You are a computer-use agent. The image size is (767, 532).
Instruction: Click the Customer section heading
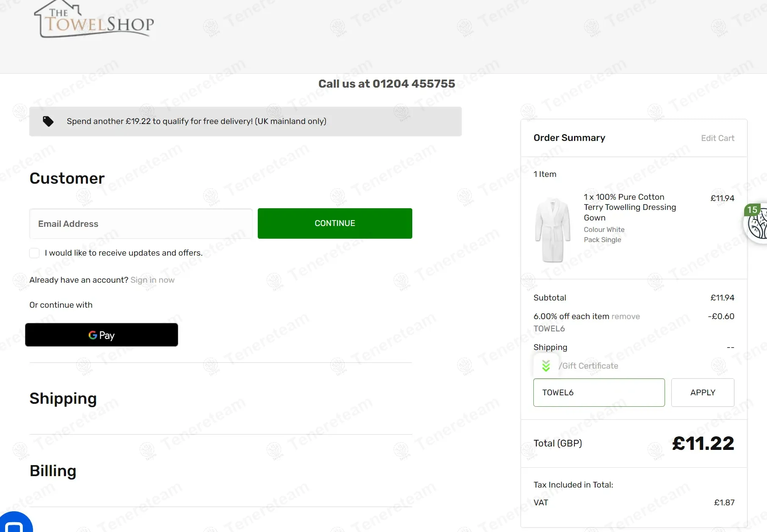click(67, 178)
